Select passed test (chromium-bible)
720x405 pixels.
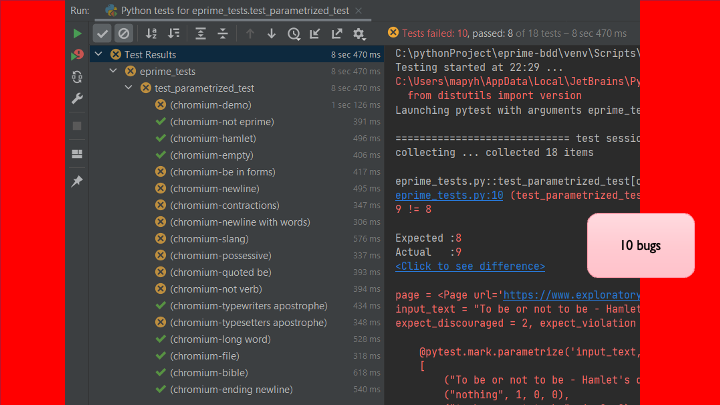pyautogui.click(x=209, y=373)
